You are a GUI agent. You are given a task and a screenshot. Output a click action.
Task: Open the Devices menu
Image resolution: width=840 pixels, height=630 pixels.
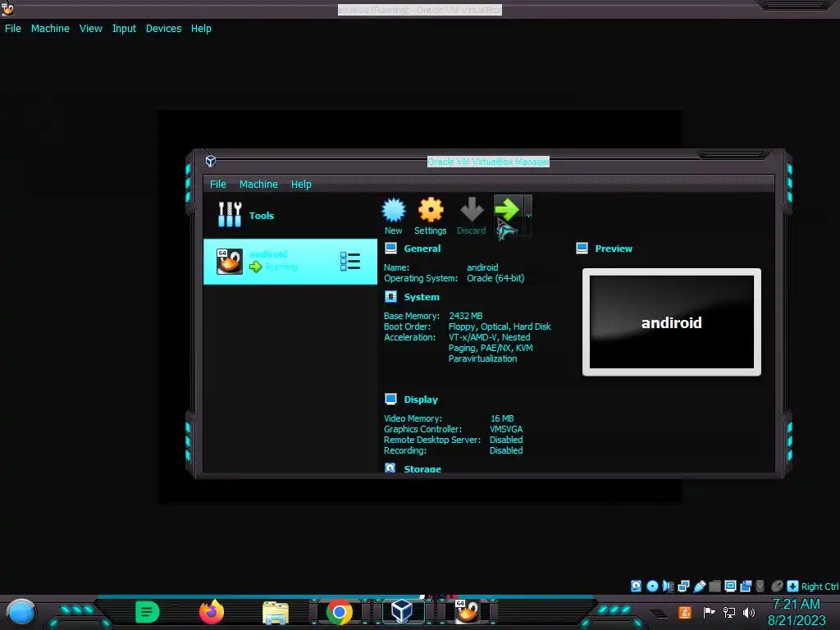pos(163,29)
